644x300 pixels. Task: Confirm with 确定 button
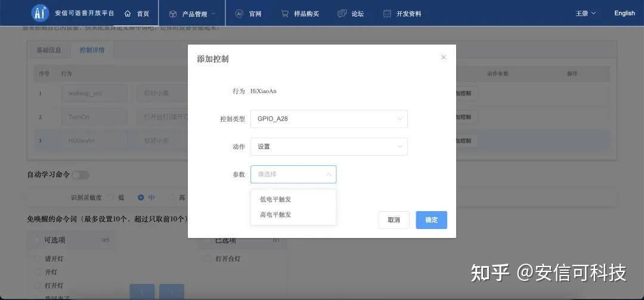click(431, 220)
